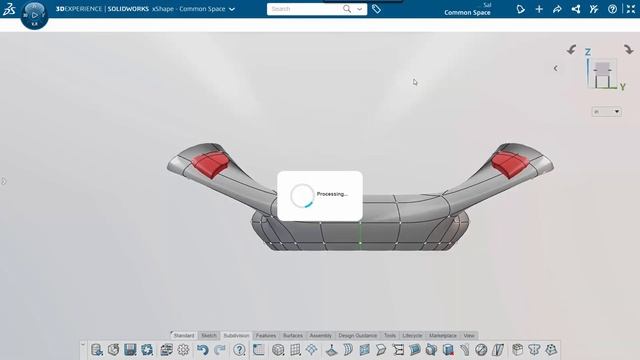Image resolution: width=640 pixels, height=360 pixels.
Task: Click the last polyhedron toolbar icon
Action: pos(551,350)
